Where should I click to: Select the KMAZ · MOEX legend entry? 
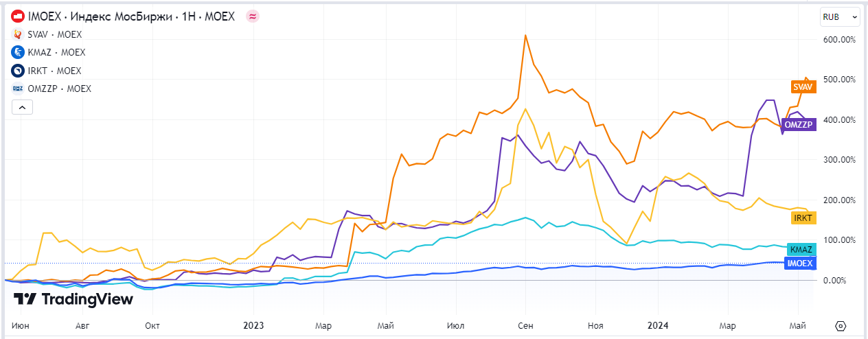tap(57, 52)
